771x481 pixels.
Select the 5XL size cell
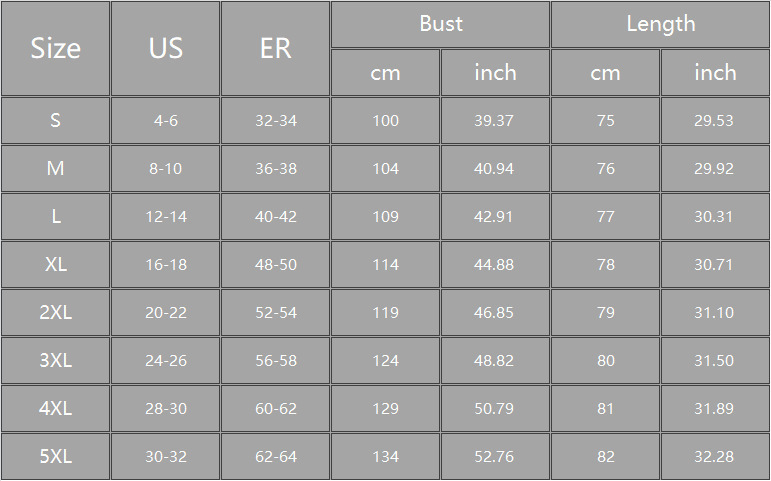tap(55, 457)
